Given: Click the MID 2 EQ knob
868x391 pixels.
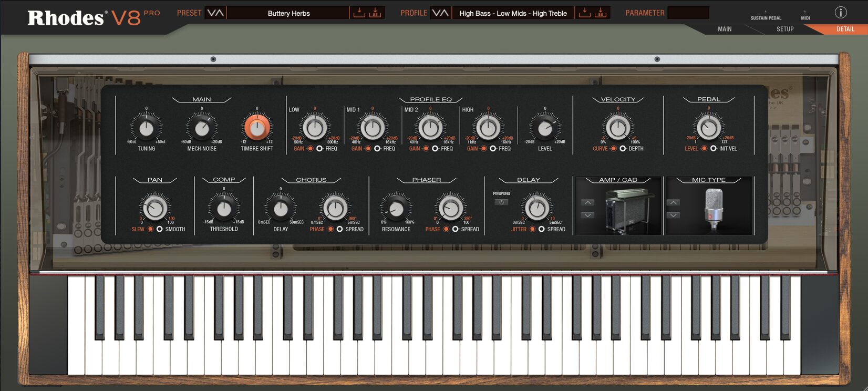Looking at the screenshot, I should [430, 127].
